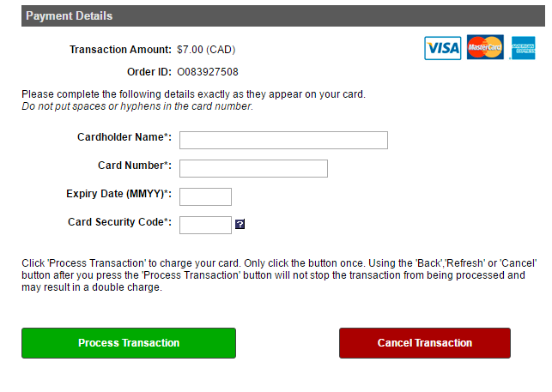Screen dimensions: 552x392
Task: Click the Transaction Amount label
Action: [120, 50]
